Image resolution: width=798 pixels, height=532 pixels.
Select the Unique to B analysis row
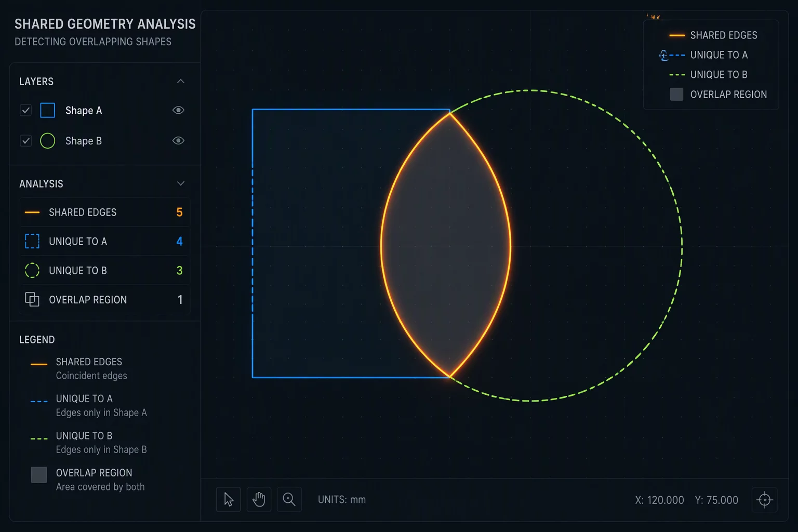(104, 270)
